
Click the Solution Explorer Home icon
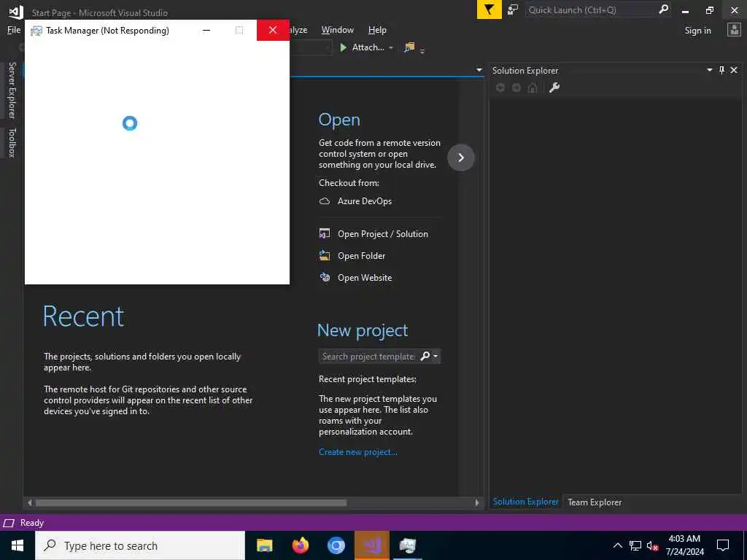coord(533,87)
